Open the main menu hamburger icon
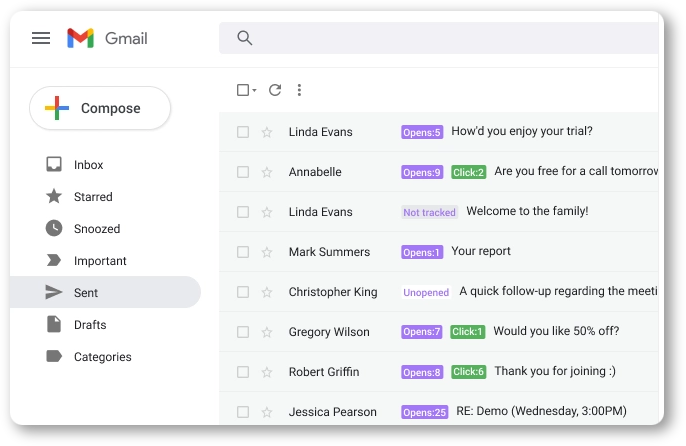This screenshot has height=446, width=686. (x=41, y=38)
